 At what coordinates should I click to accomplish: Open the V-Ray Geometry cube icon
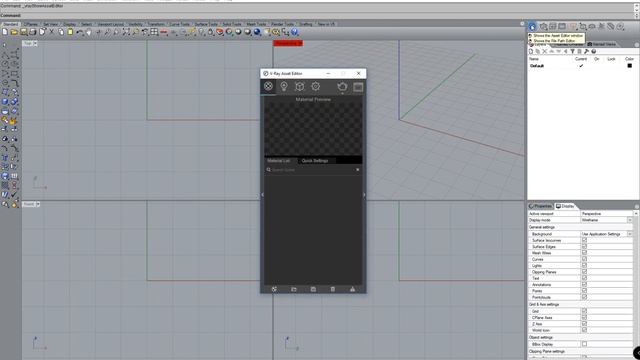tap(300, 86)
